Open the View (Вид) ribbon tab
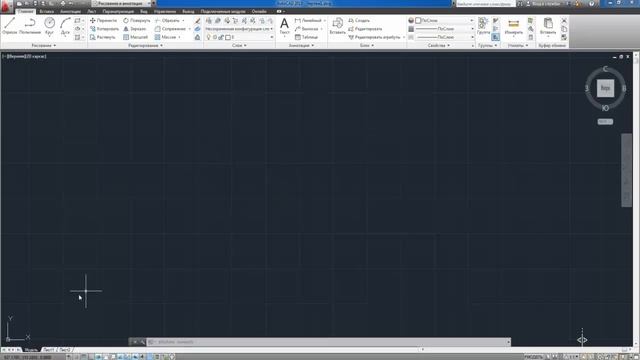Viewport: 640px width, 360px height. 144,11
